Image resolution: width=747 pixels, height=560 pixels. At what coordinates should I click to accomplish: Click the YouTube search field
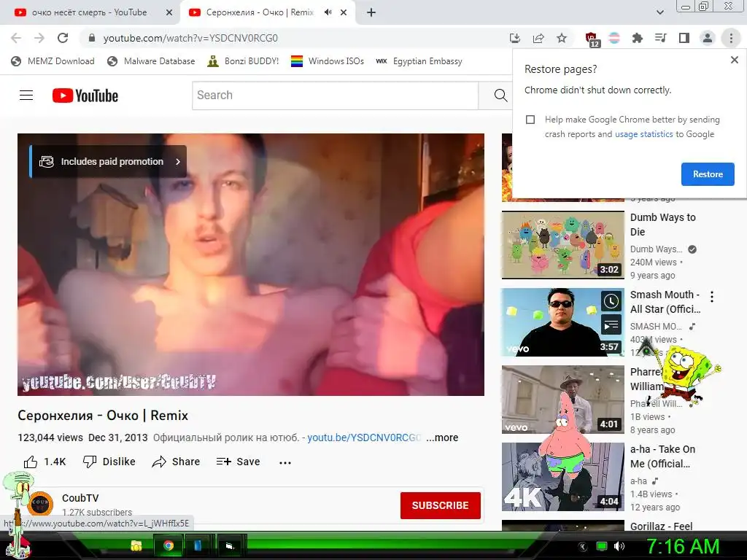pyautogui.click(x=336, y=96)
